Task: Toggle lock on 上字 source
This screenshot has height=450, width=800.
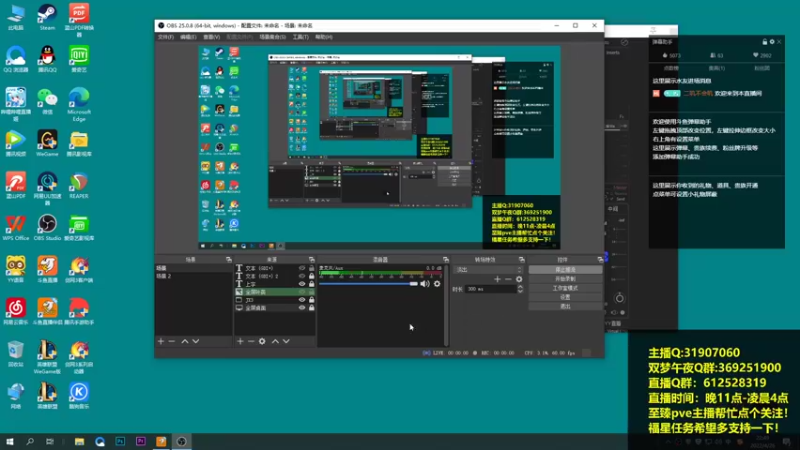Action: (311, 284)
